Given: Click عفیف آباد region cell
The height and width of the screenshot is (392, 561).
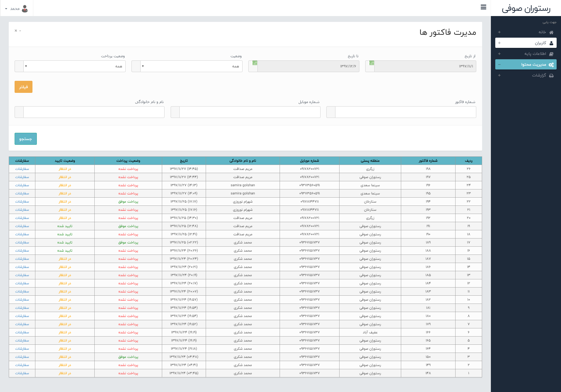Looking at the screenshot, I should (x=370, y=332).
